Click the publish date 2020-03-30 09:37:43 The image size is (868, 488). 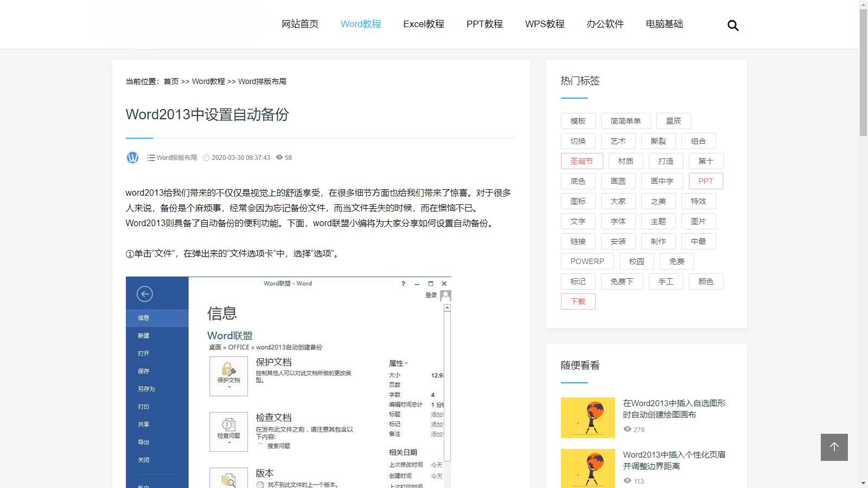[x=241, y=158]
